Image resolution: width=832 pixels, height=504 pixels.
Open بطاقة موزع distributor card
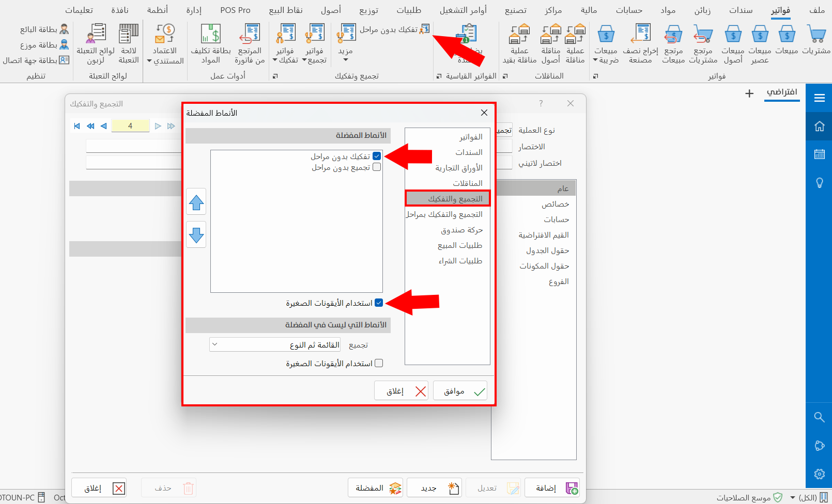44,45
